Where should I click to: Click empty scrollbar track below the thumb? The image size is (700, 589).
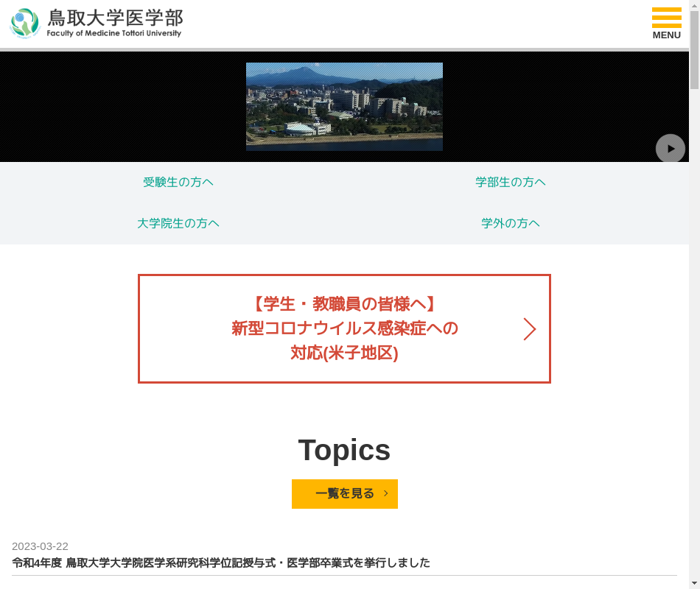coord(694,331)
